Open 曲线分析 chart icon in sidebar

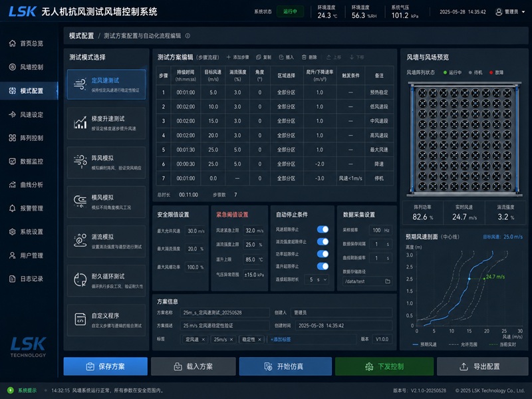point(12,185)
